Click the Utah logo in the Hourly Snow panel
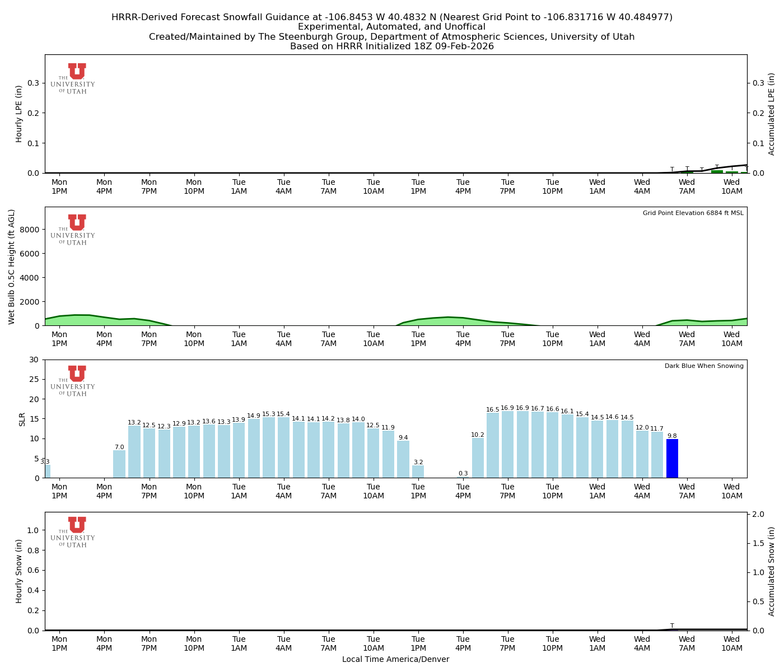The image size is (784, 672). [73, 532]
